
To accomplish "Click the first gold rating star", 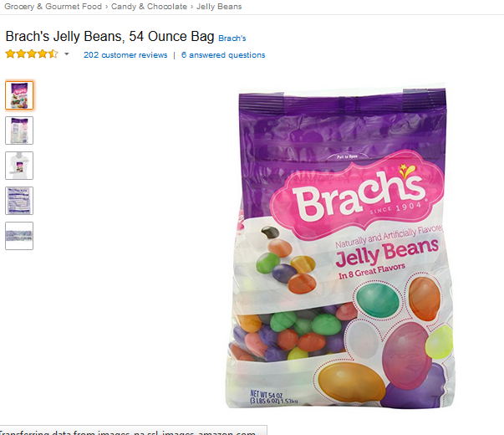I will [10, 54].
